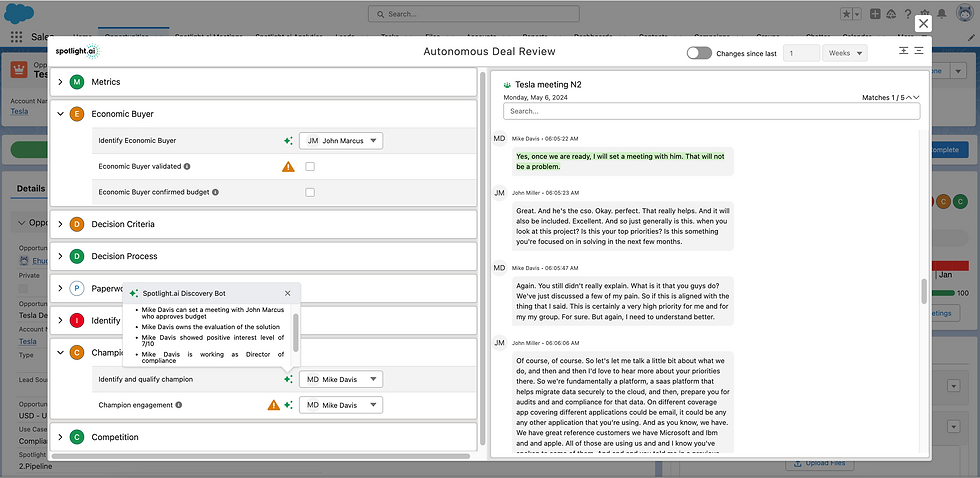This screenshot has height=478, width=980.
Task: Click info icon for Economic Buyer confirmed budget
Action: point(216,192)
